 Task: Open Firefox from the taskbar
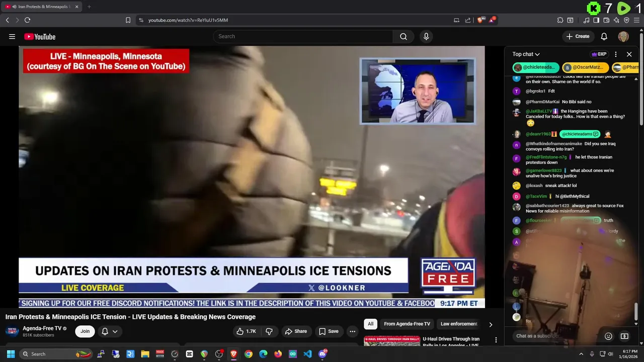point(278,354)
